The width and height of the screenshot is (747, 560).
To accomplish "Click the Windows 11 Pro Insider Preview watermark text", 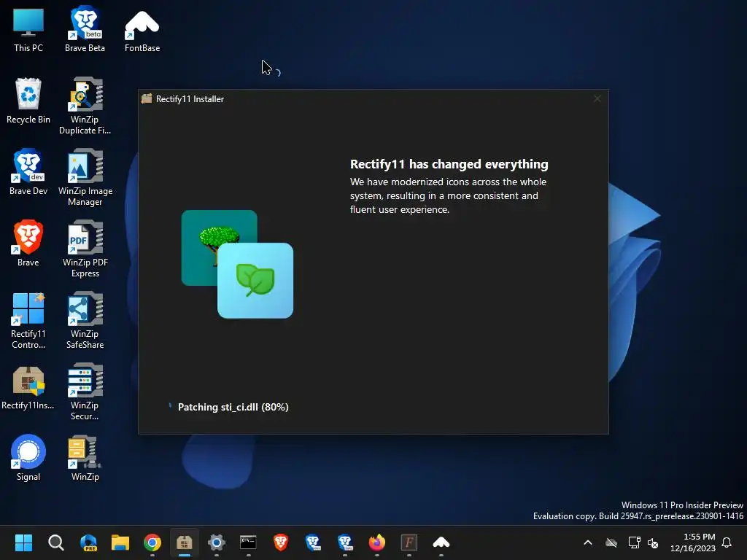I will (682, 505).
